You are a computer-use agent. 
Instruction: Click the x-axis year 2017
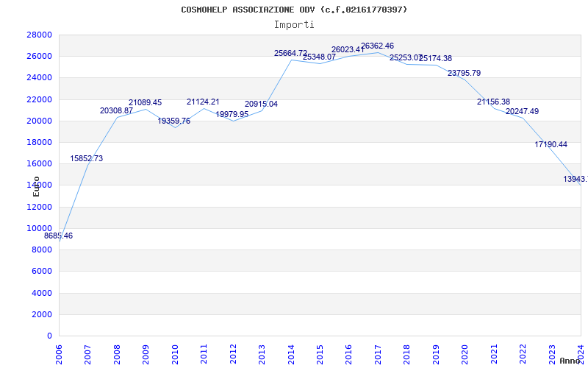point(378,353)
